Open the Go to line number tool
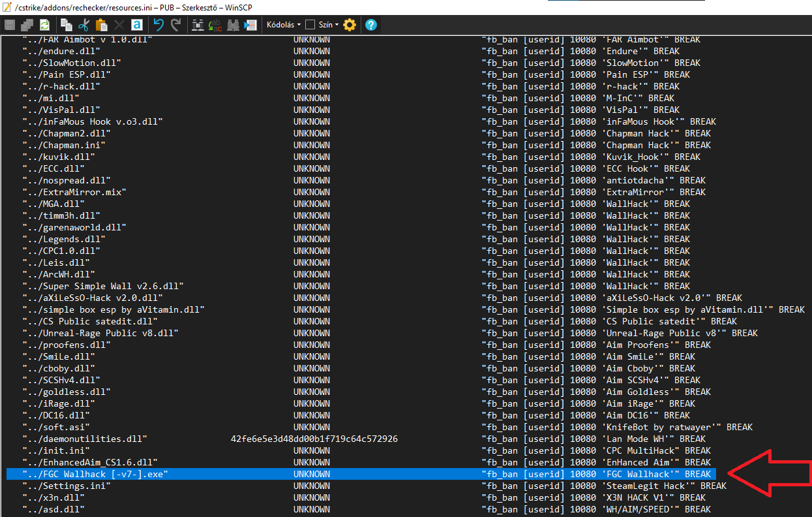This screenshot has width=812, height=517. [x=250, y=25]
